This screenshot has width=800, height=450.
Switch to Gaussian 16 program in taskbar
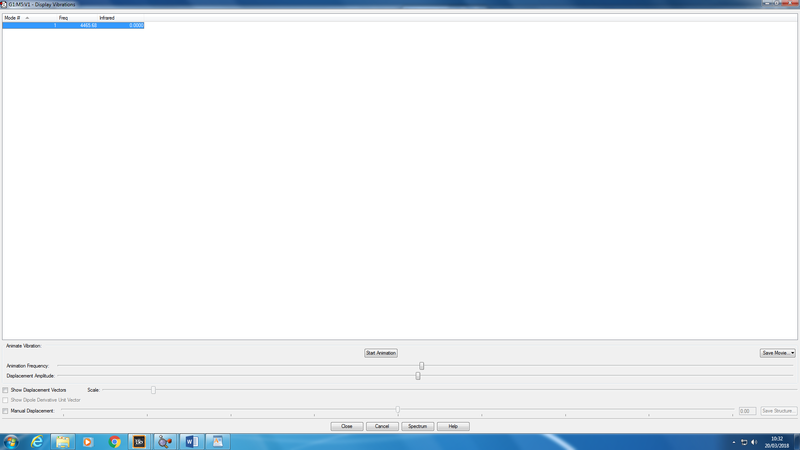click(x=139, y=442)
